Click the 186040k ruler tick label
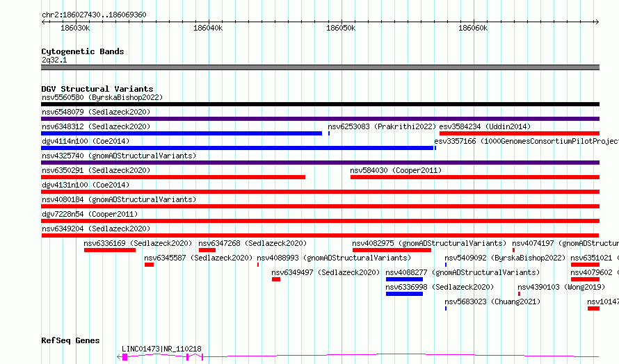The height and width of the screenshot is (364, 619). (208, 28)
